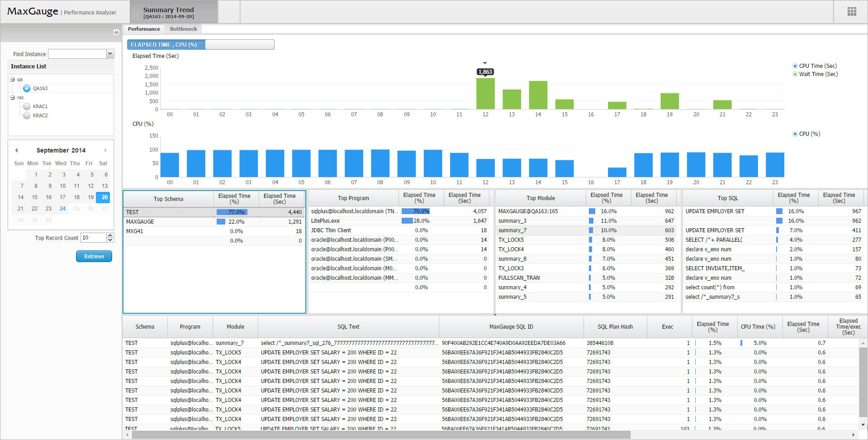Click the Find Instance input field

coord(77,54)
